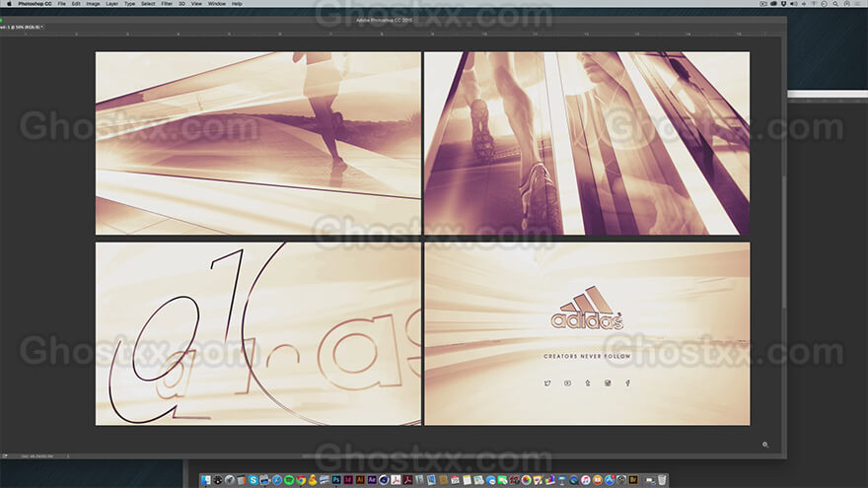Open the Window menu
The width and height of the screenshot is (868, 488).
pyautogui.click(x=216, y=3)
